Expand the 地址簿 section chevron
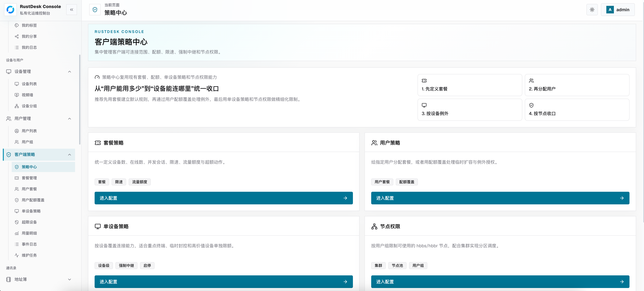The image size is (644, 291). [x=70, y=279]
